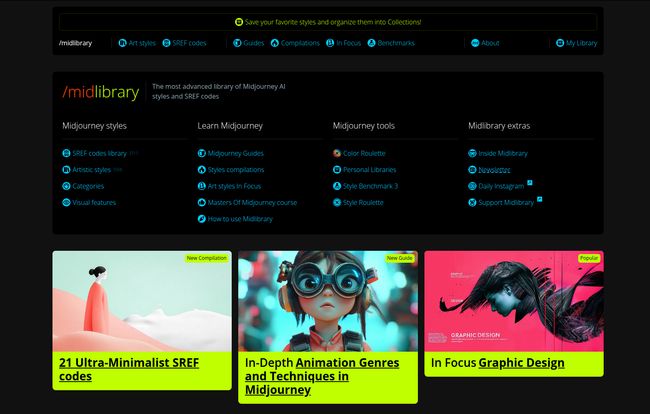Select In Focus in the top menu

tap(348, 43)
